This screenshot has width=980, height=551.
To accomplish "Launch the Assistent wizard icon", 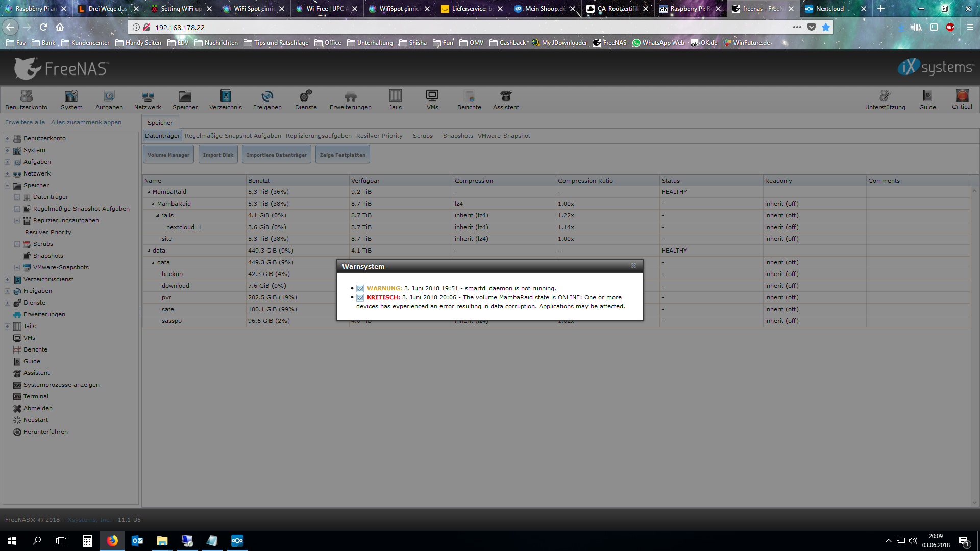I will [506, 99].
